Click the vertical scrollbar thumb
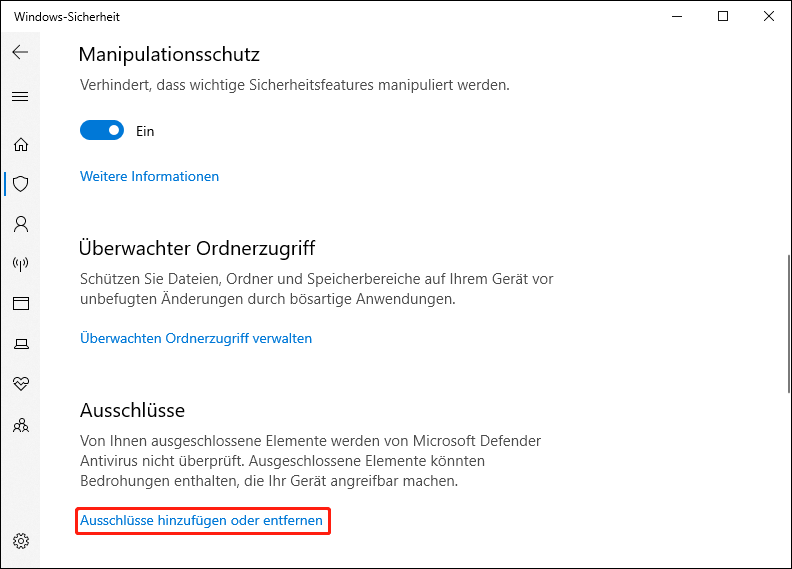This screenshot has width=792, height=569. pos(783,330)
